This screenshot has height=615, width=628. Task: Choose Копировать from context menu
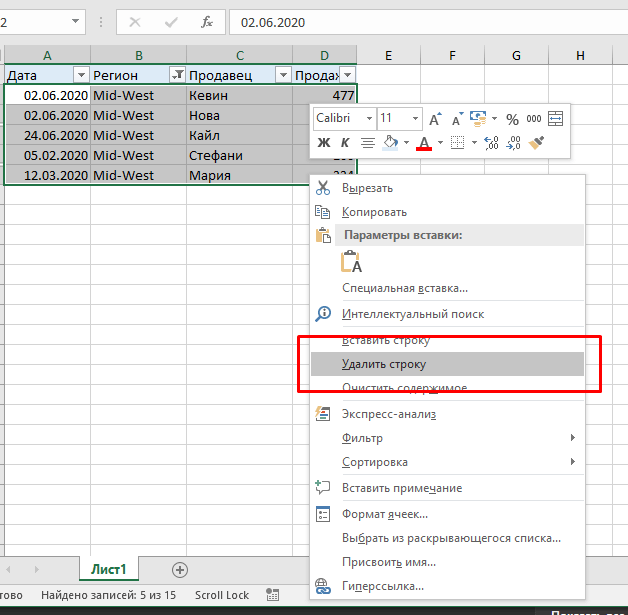(448, 212)
